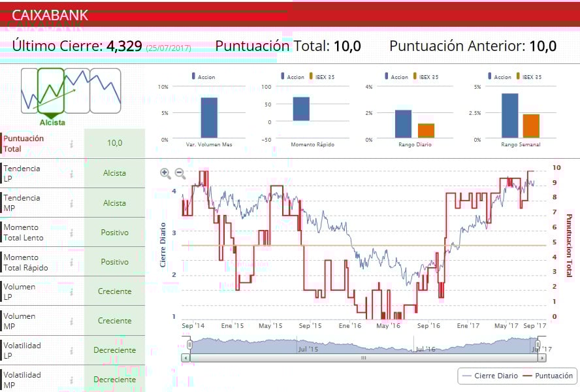Select the fourth trend phase box

coord(105,91)
